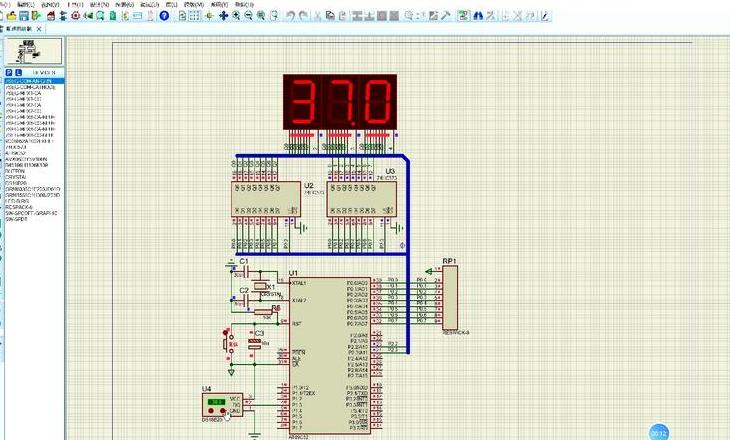Screen dimensions: 730x440
Task: Save the project with the floppy disk icon
Action: point(24,16)
